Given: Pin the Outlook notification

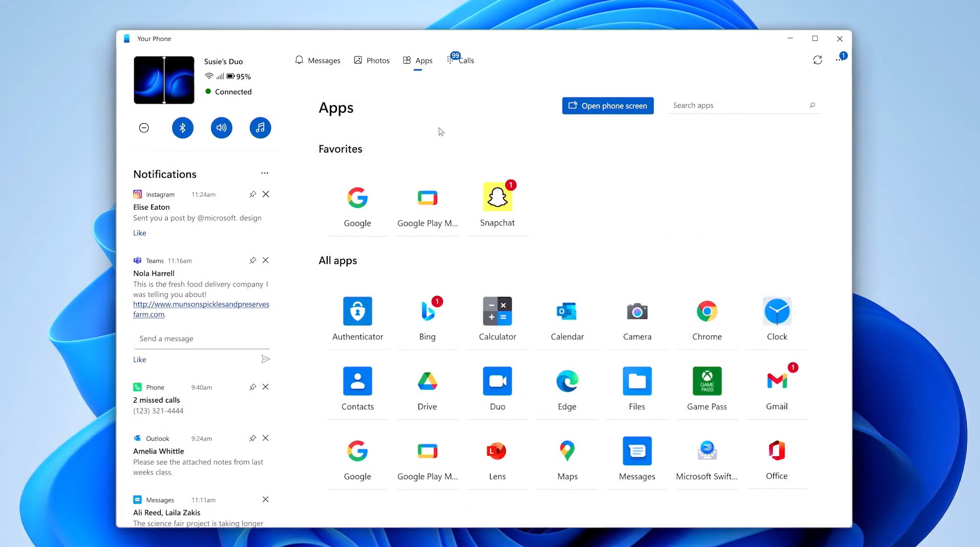Looking at the screenshot, I should (x=253, y=438).
